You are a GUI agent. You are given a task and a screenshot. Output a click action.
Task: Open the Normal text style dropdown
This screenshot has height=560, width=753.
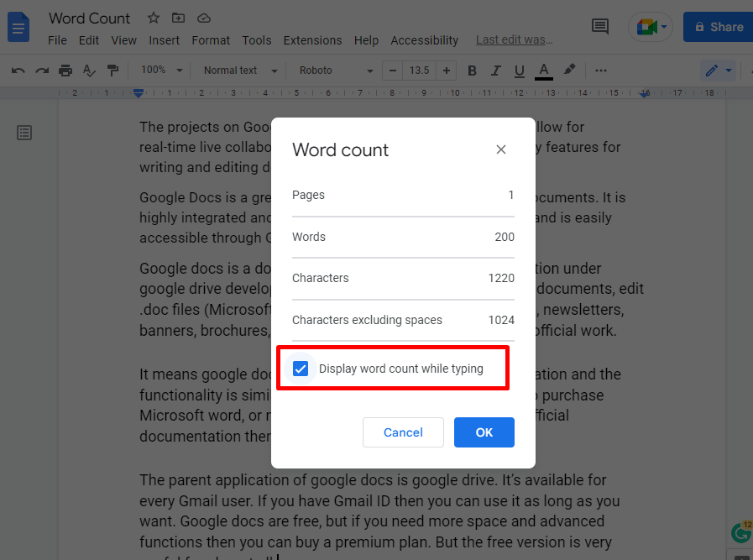241,71
